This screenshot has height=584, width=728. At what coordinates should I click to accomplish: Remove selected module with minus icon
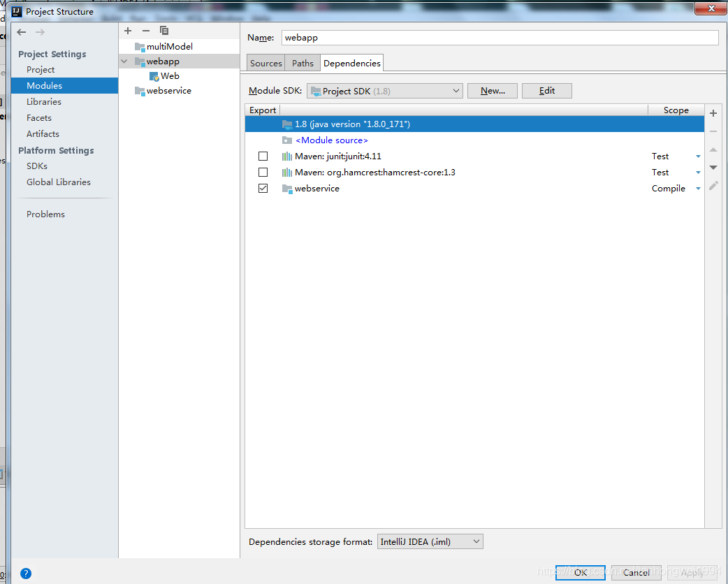click(146, 31)
